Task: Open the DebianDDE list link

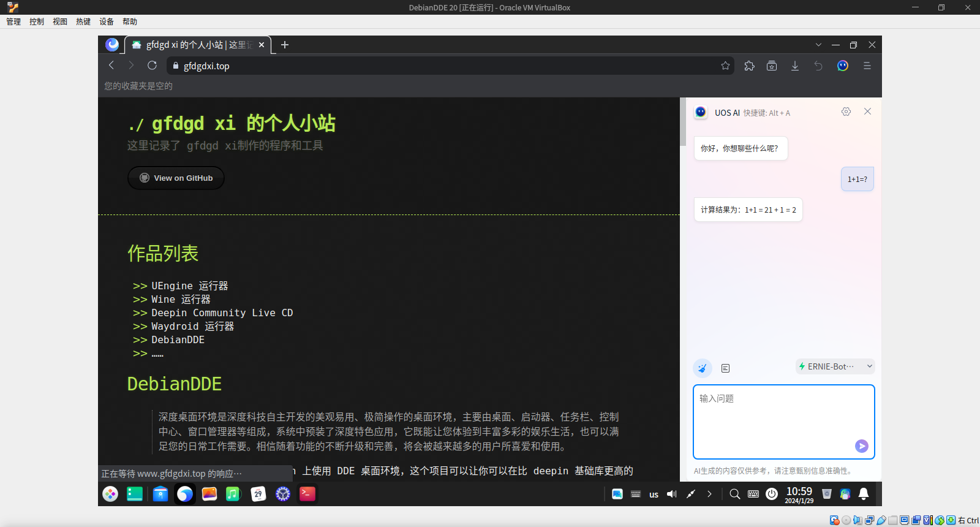Action: pyautogui.click(x=178, y=339)
